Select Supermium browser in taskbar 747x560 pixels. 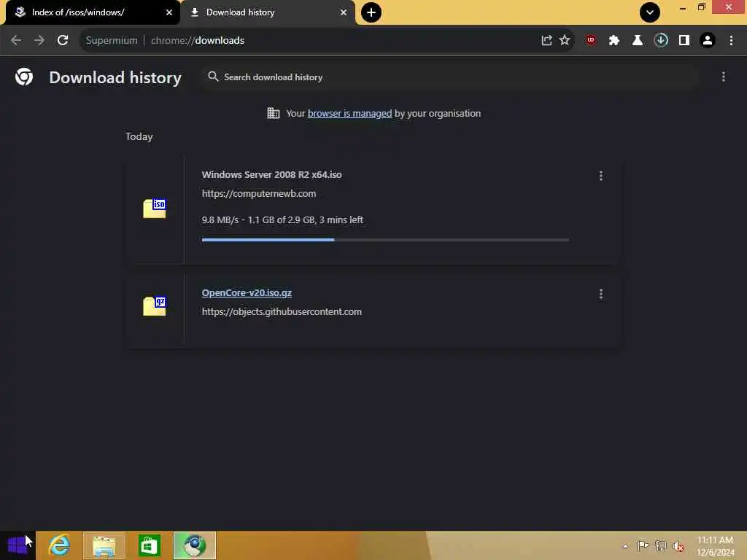194,545
